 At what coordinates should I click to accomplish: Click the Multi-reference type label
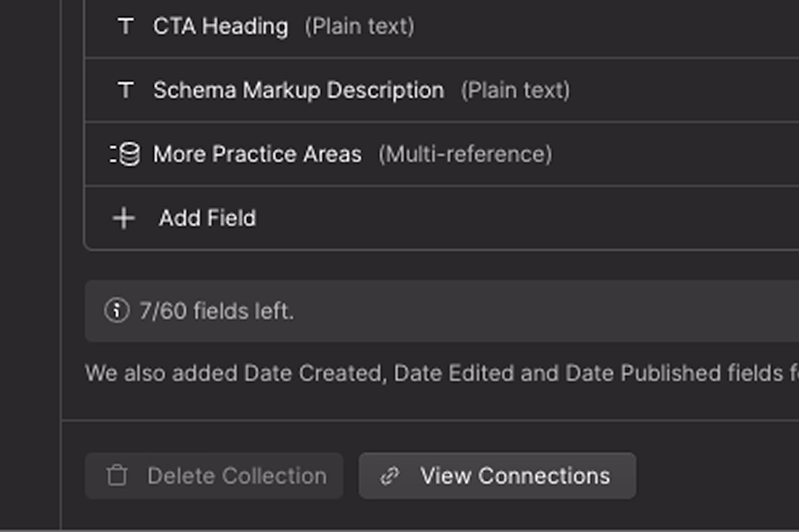coord(465,154)
